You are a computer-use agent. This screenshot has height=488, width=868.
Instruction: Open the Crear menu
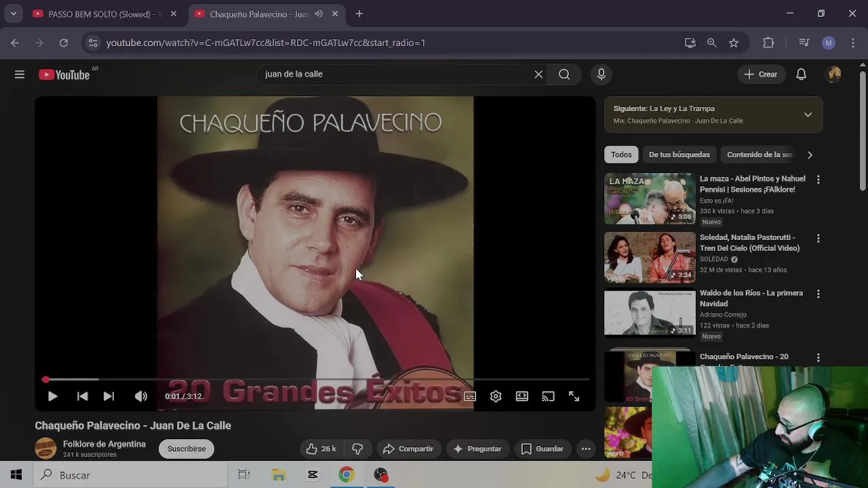[x=761, y=75]
